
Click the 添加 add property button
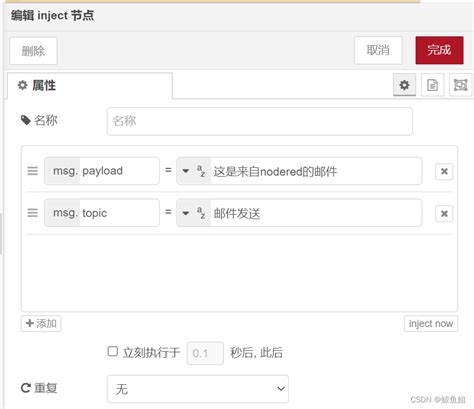[41, 323]
